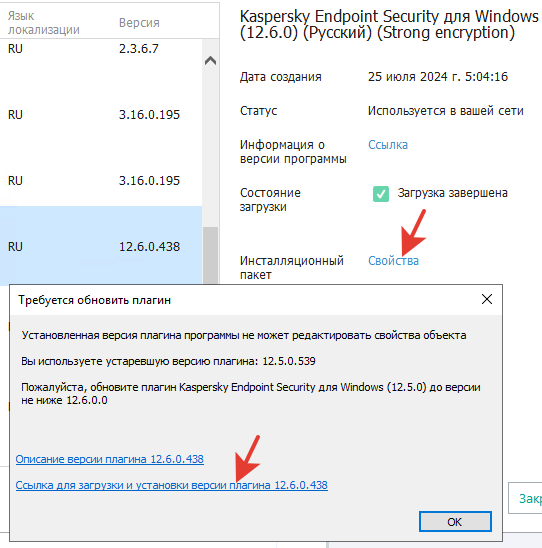Image resolution: width=542 pixels, height=548 pixels.
Task: Select the second RU 3.16.0.195 row
Action: tap(101, 181)
